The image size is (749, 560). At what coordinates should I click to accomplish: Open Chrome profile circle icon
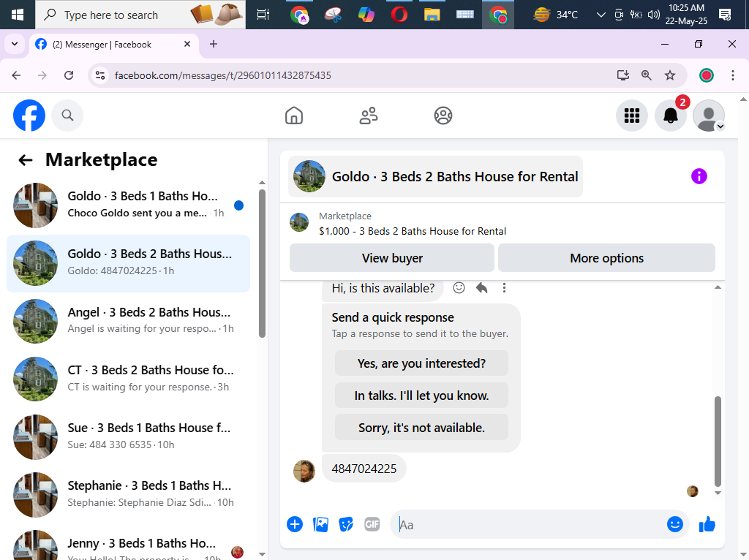pos(707,75)
